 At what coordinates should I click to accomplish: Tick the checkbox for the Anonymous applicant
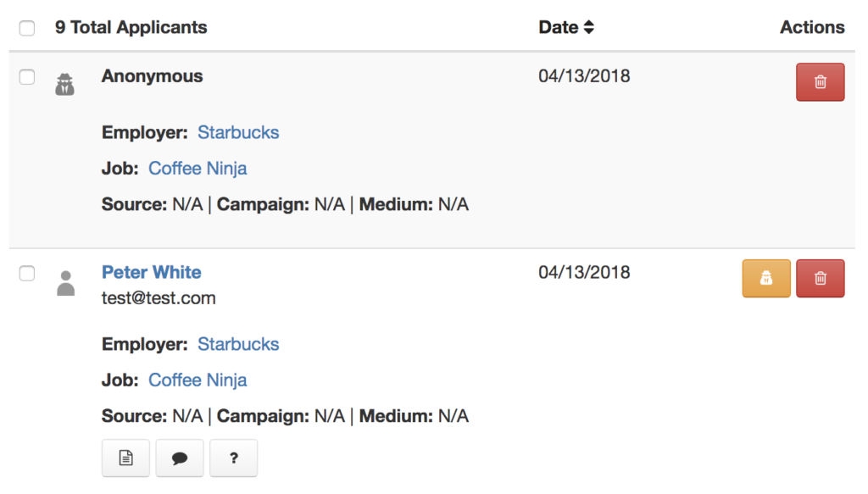tap(27, 77)
